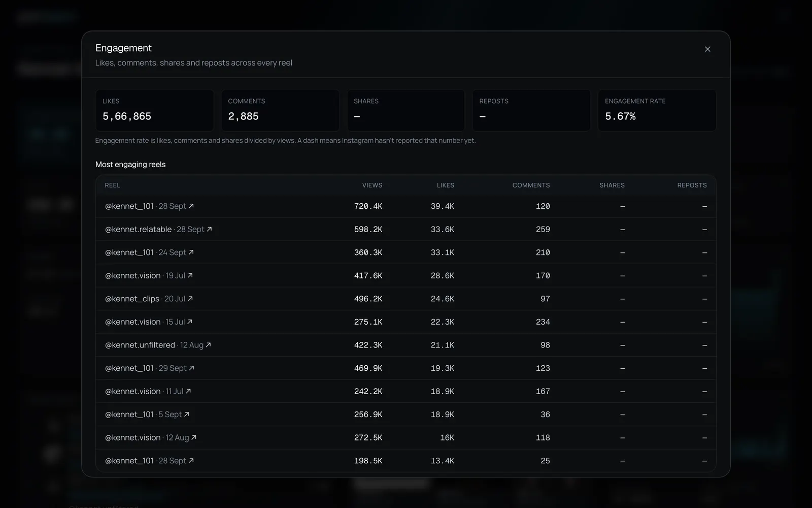
Task: Sort by the VIEWS column header
Action: click(372, 185)
